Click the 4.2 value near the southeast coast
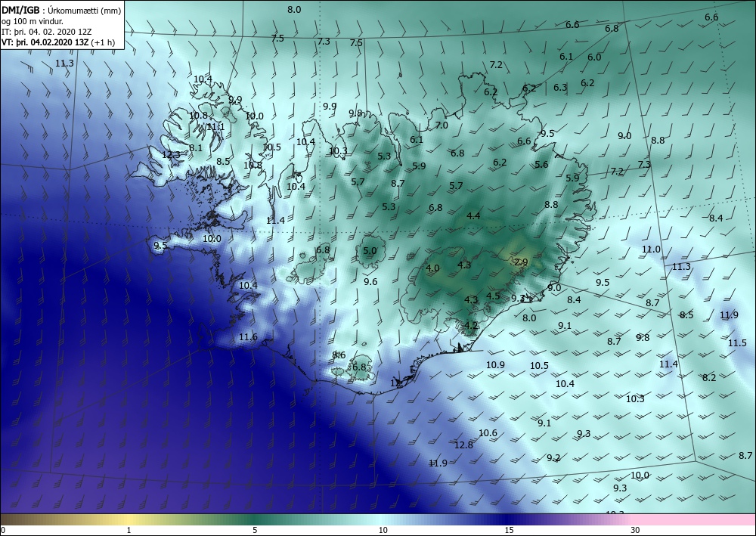The height and width of the screenshot is (536, 756). tap(471, 325)
